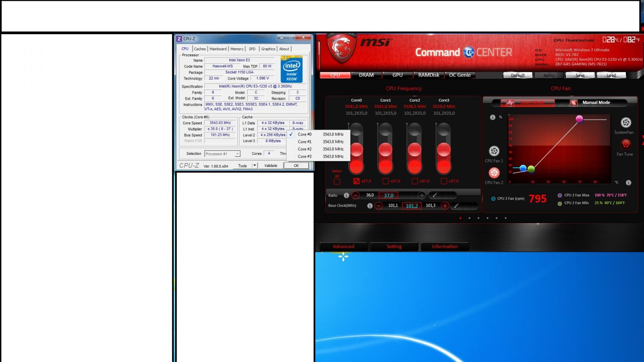This screenshot has height=362, width=644.
Task: Click the temperature axis info icon
Action: pos(628,183)
